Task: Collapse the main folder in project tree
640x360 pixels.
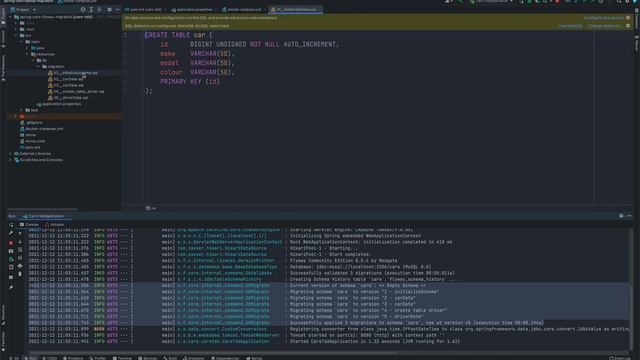Action: [22, 42]
